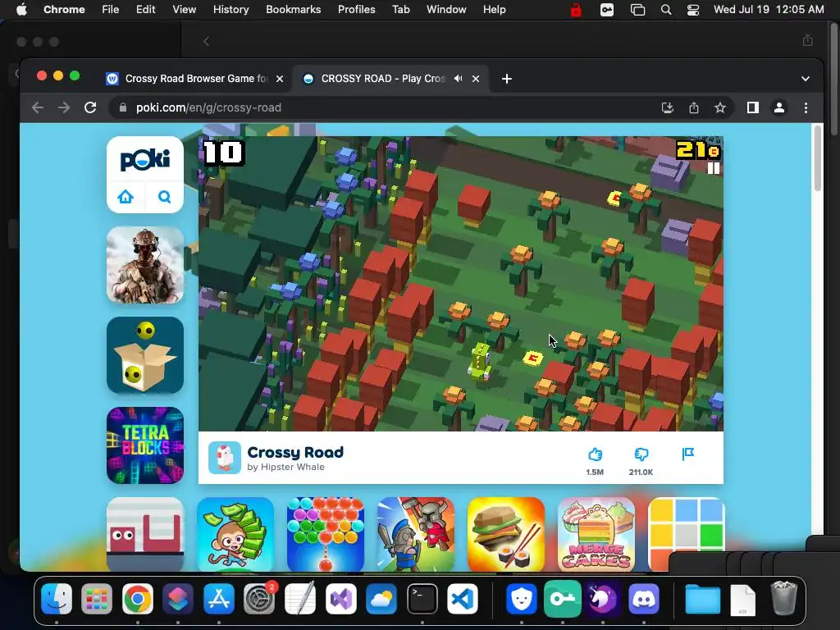Screen dimensions: 840x630
Task: Open the Chrome menu bar item
Action: pyautogui.click(x=64, y=10)
